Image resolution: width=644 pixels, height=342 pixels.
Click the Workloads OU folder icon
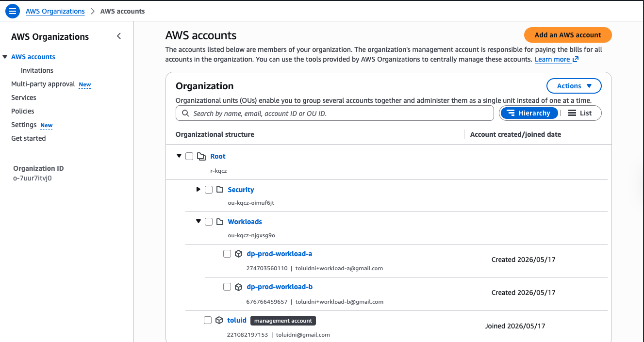(x=220, y=222)
